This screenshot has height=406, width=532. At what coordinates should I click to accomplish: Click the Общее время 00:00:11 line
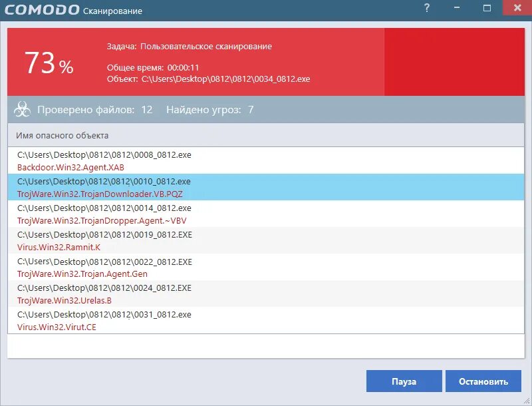pos(153,67)
